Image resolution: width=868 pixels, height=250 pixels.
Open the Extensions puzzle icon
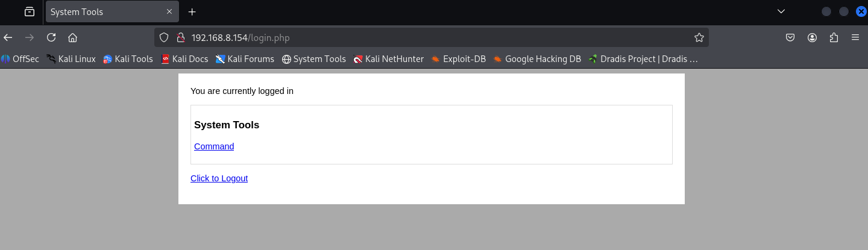[x=834, y=37]
